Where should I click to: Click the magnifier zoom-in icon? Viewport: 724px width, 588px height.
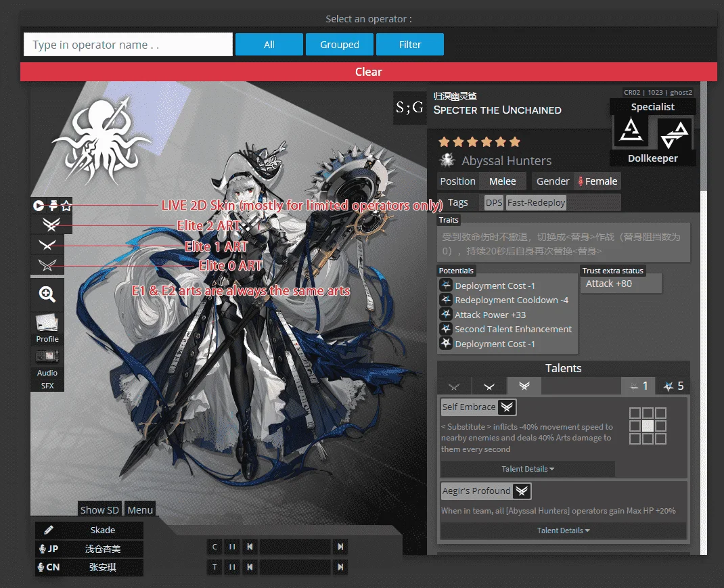tap(47, 294)
